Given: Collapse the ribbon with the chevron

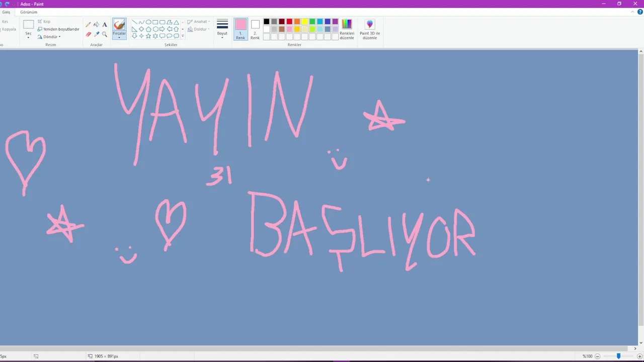Looking at the screenshot, I should click(633, 12).
